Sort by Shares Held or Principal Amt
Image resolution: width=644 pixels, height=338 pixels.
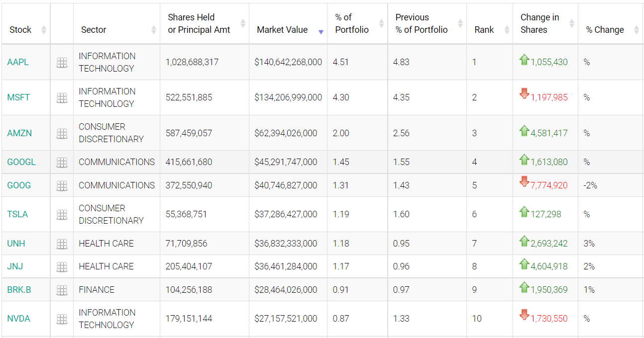(242, 23)
